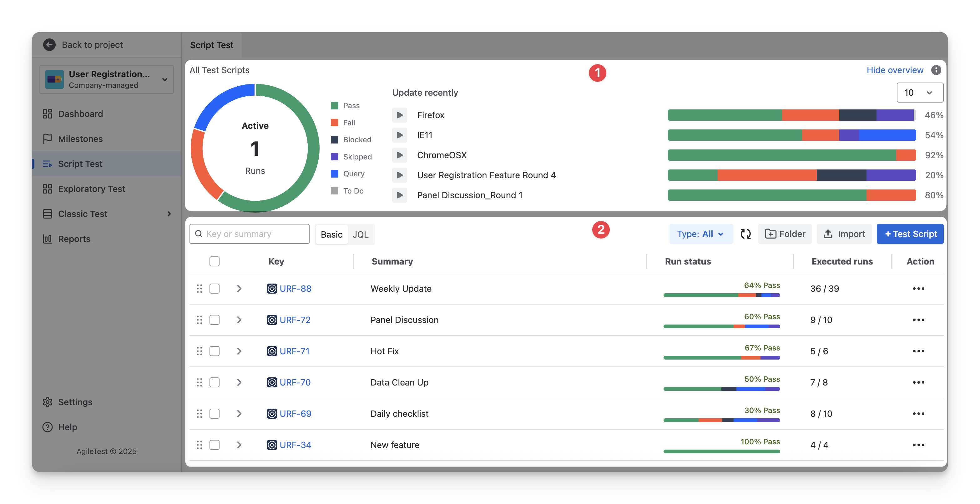
Task: Open the actions menu for URF-34 row
Action: click(918, 445)
